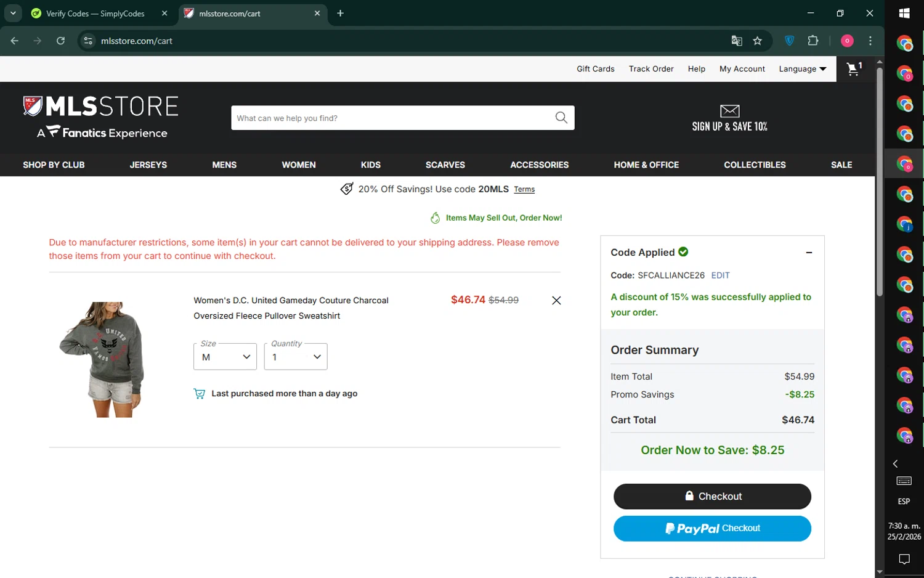
Task: Click the Terms link for 20MLS
Action: click(524, 189)
